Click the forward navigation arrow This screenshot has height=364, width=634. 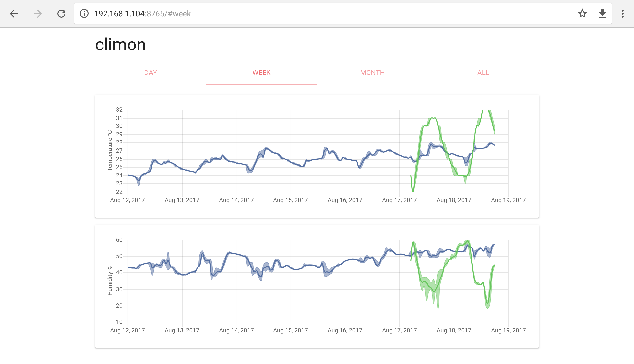pyautogui.click(x=37, y=14)
